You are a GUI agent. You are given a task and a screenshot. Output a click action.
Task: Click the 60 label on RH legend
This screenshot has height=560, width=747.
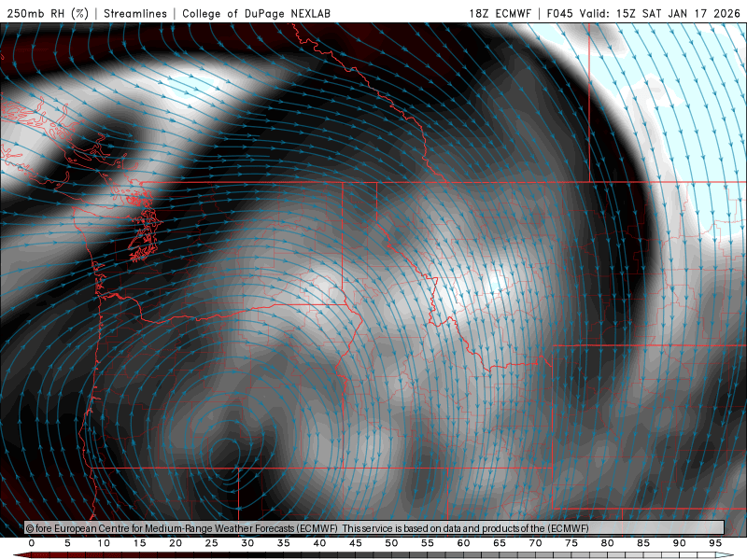coord(463,543)
